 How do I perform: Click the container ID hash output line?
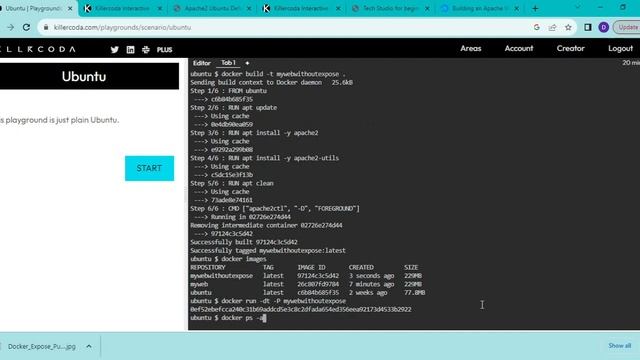pyautogui.click(x=300, y=309)
